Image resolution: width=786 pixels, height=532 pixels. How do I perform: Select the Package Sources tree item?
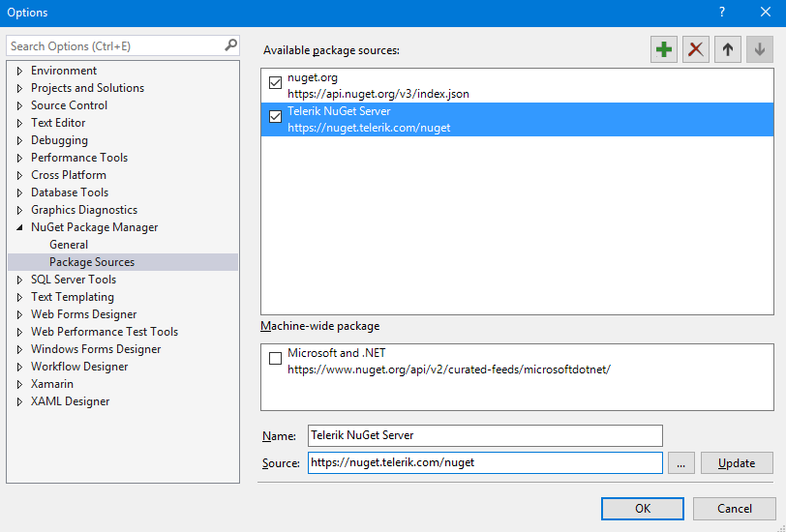pyautogui.click(x=123, y=262)
